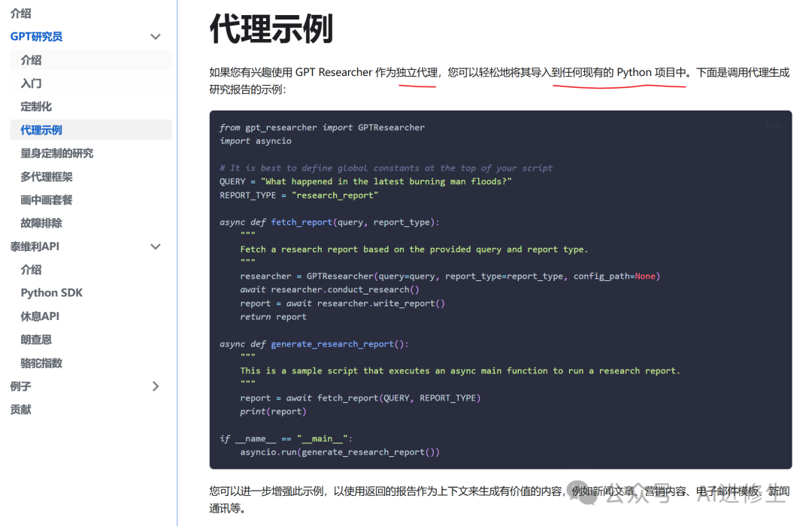This screenshot has height=526, width=812.
Task: Open the 骆驼指数 sidebar entry
Action: click(x=41, y=363)
